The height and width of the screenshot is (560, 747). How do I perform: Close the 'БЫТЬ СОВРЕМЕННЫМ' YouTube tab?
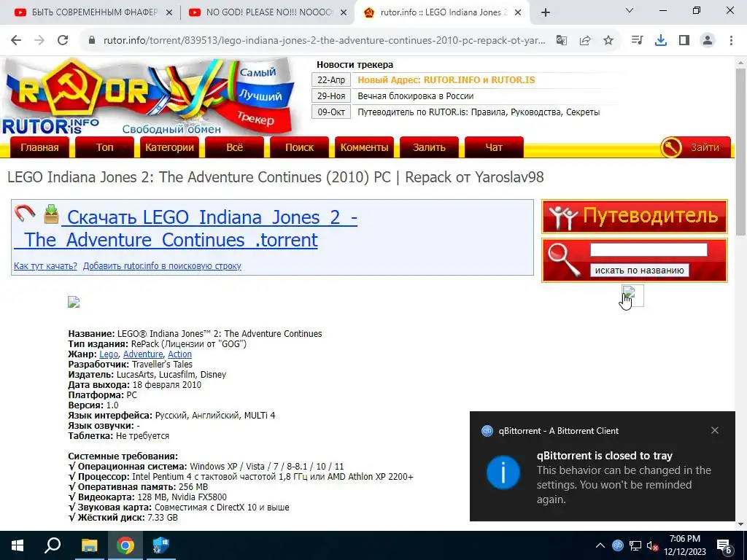pos(169,13)
